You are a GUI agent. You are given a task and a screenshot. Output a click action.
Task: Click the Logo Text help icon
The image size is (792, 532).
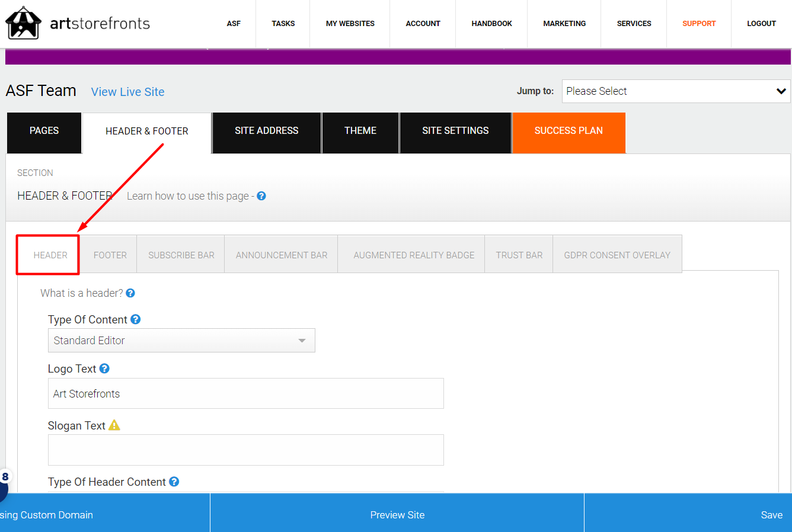(x=104, y=368)
